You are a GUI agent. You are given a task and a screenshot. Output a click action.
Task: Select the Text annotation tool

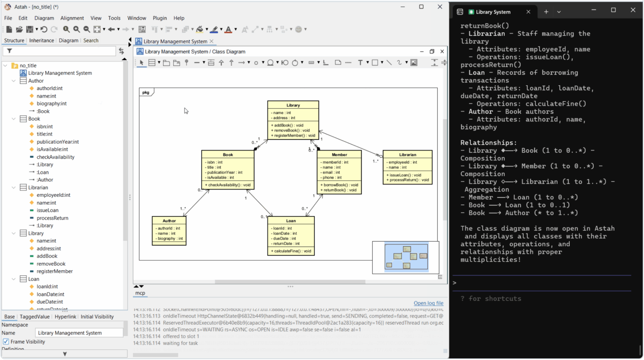click(x=361, y=63)
